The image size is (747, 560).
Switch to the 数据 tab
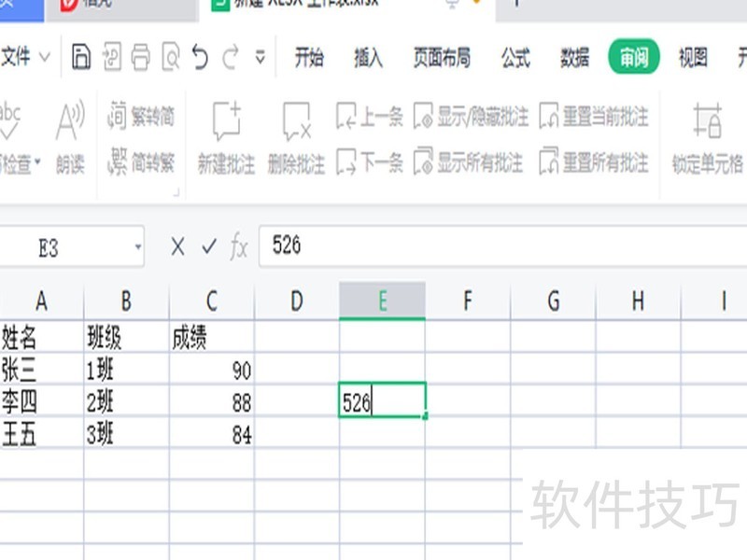pos(574,58)
